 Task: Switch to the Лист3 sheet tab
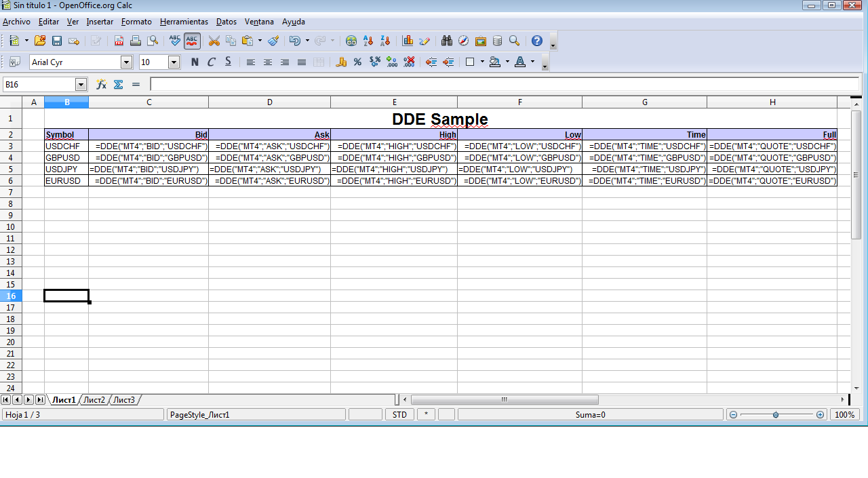coord(124,400)
